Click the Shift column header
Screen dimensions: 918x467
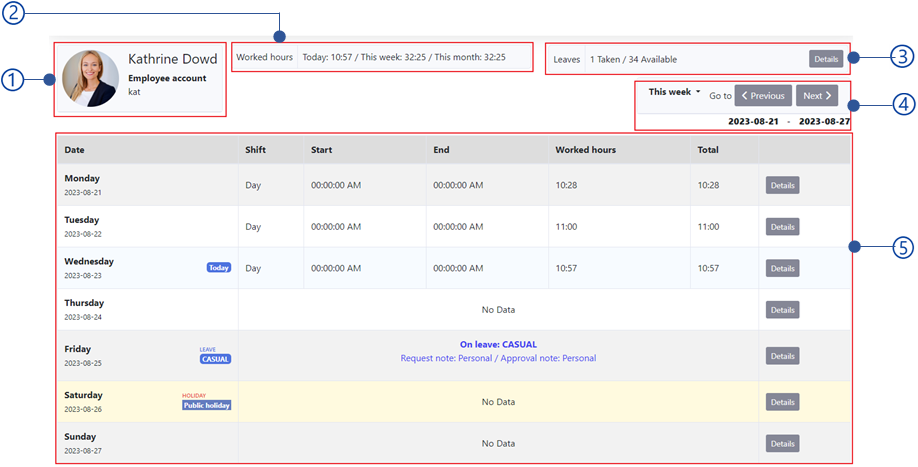256,150
